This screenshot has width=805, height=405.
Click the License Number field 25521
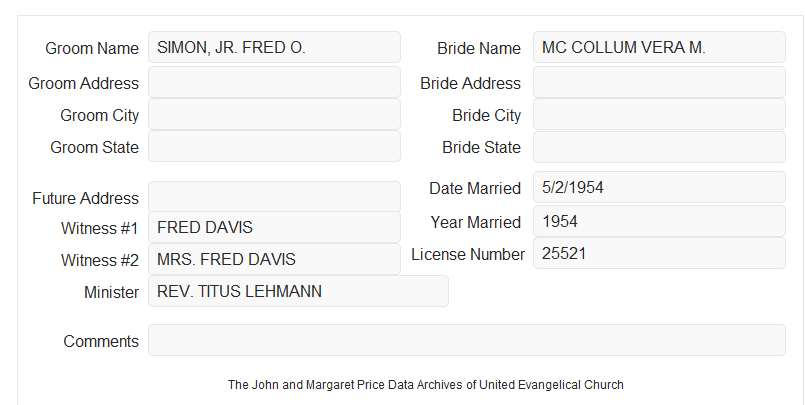pos(659,253)
